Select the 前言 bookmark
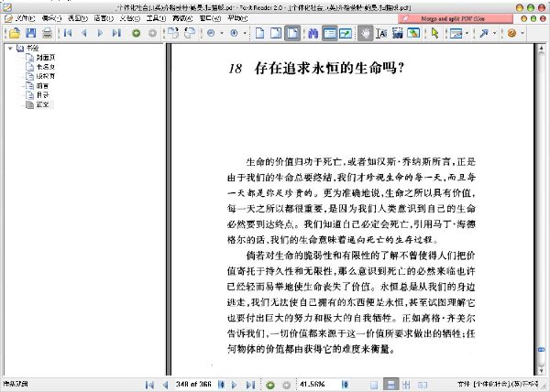 [42, 85]
